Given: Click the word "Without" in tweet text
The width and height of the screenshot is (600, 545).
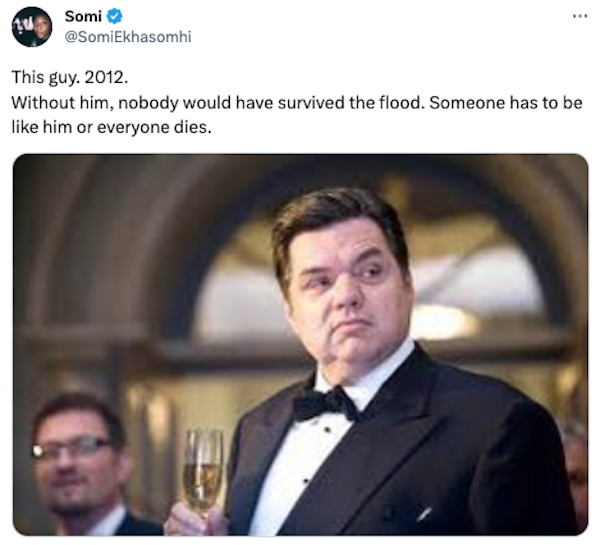Looking at the screenshot, I should 41,103.
